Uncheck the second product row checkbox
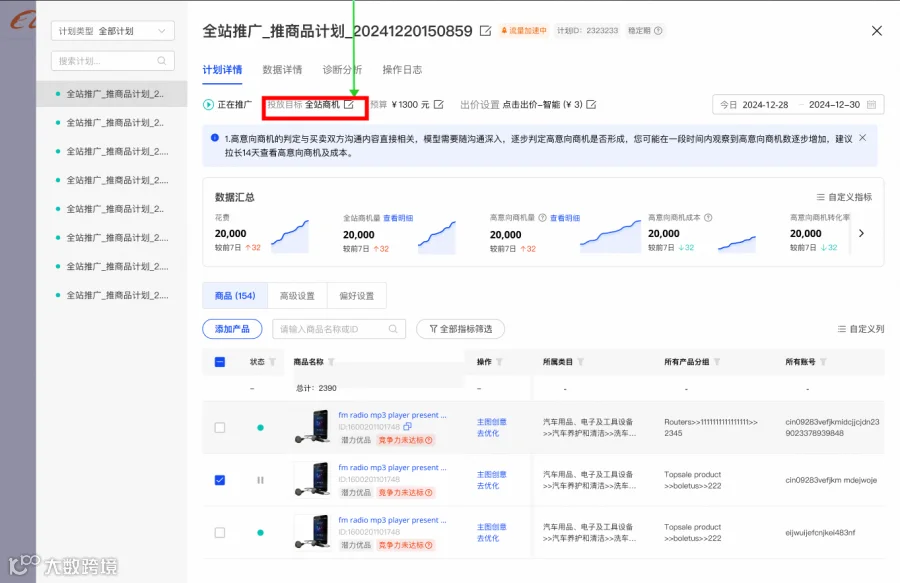Viewport: 900px width, 583px height. point(220,480)
